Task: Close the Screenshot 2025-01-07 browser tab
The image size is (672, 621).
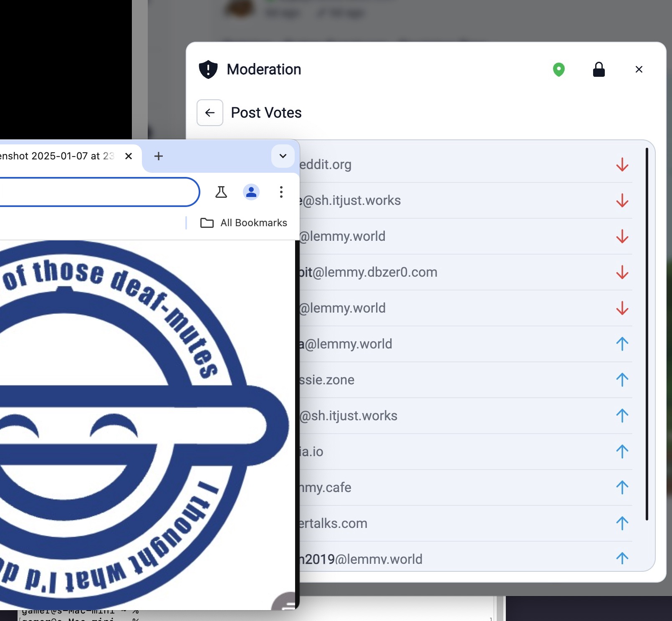Action: coord(129,156)
